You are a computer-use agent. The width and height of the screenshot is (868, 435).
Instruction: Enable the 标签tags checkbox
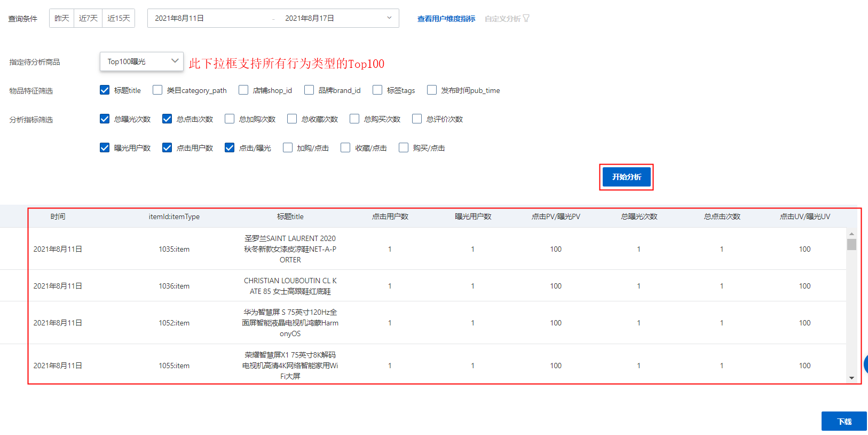pos(377,90)
